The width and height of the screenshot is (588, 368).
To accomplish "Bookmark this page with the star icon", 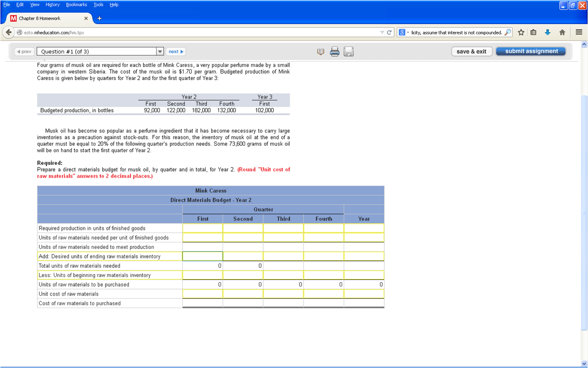I will (x=521, y=32).
